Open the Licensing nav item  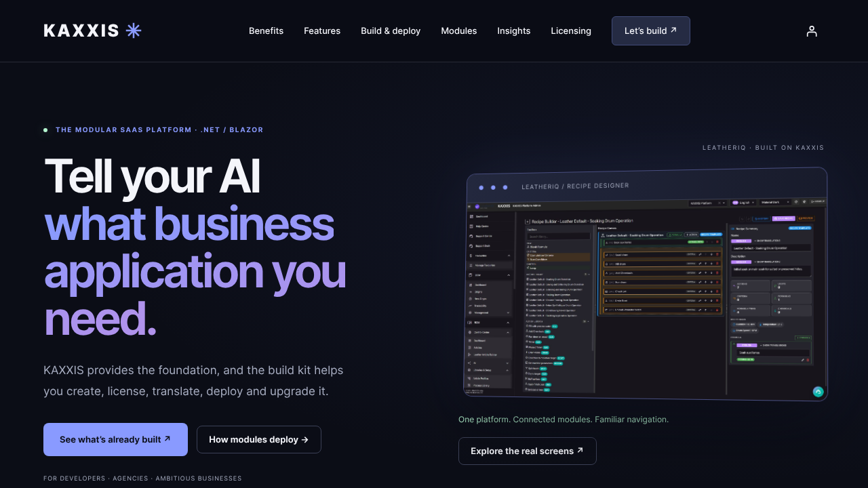(571, 31)
